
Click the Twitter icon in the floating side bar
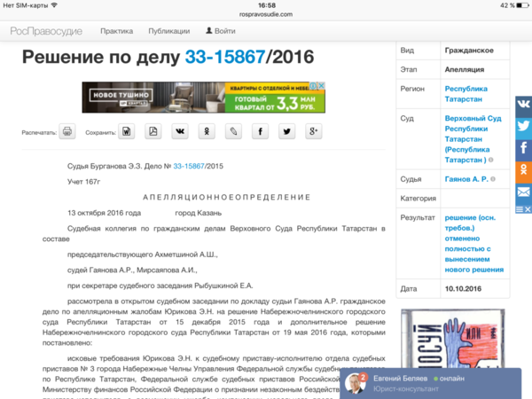[523, 126]
